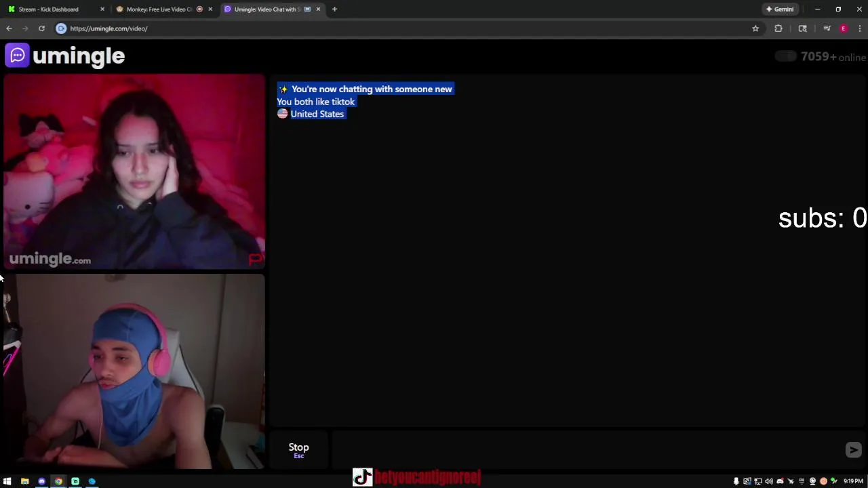The image size is (868, 488).
Task: Open the Chrome three-dot menu
Action: [x=860, y=28]
